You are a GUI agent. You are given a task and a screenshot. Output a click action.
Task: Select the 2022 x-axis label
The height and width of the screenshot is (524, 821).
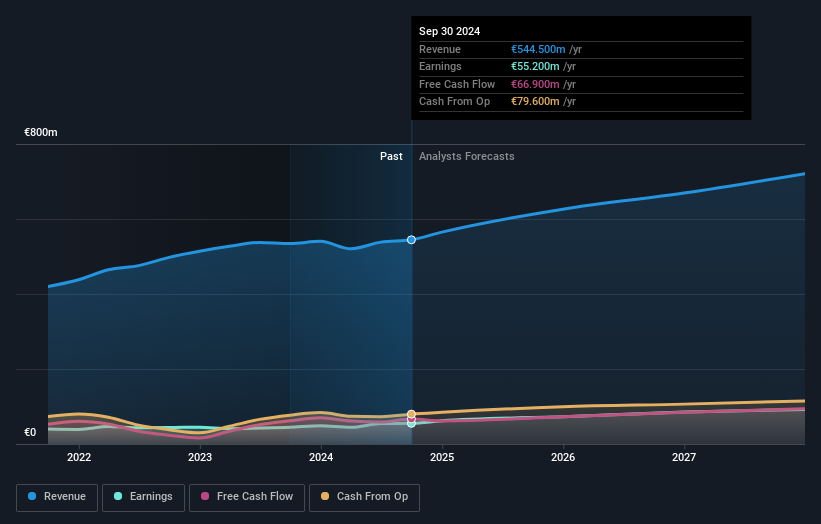(x=79, y=457)
